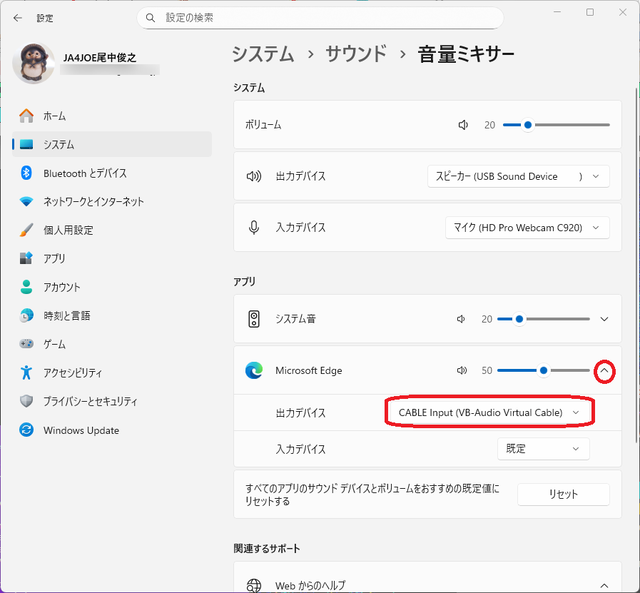Click the Bluetooth icon in sidebar
Screen dimensions: 640x593
pyautogui.click(x=27, y=173)
